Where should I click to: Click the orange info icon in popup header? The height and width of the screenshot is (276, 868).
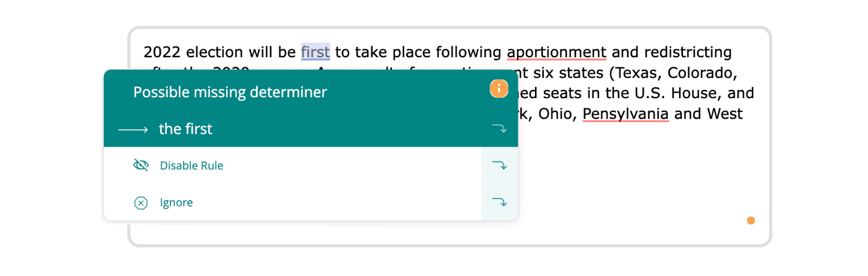[x=499, y=89]
